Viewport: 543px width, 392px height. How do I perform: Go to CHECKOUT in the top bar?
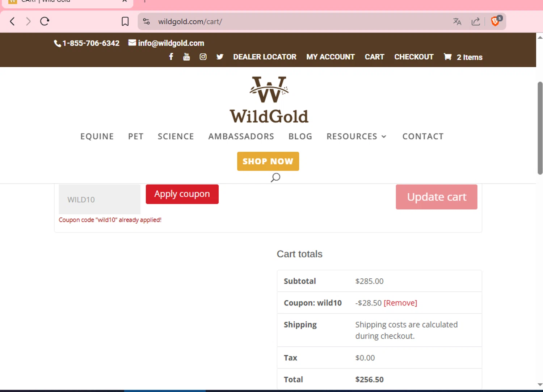[x=414, y=57]
